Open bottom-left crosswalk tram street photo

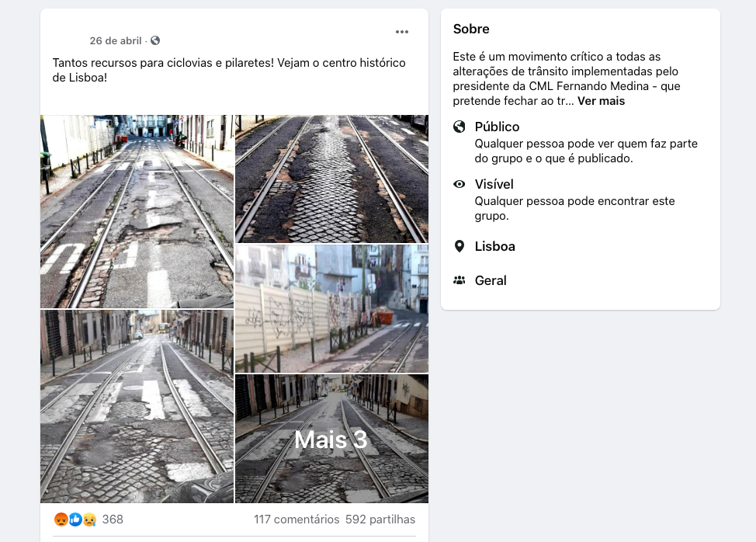[x=137, y=407]
